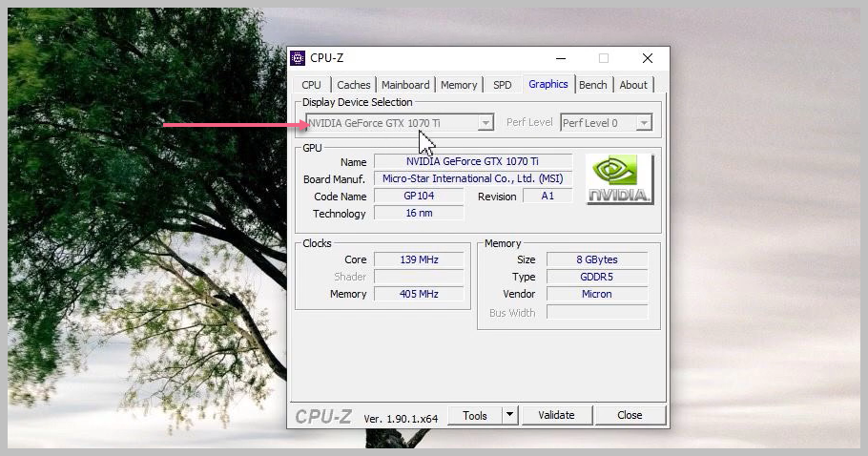This screenshot has height=456, width=868.
Task: Switch to the Memory tab
Action: pos(459,85)
